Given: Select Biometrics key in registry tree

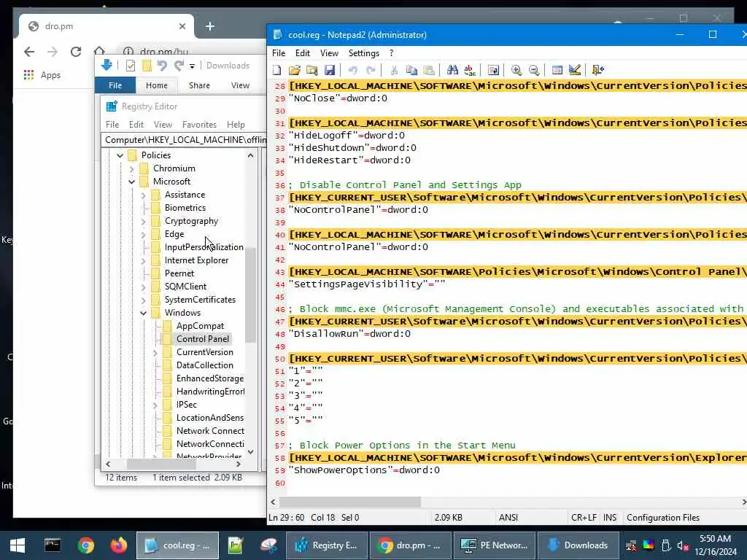Looking at the screenshot, I should [x=185, y=208].
